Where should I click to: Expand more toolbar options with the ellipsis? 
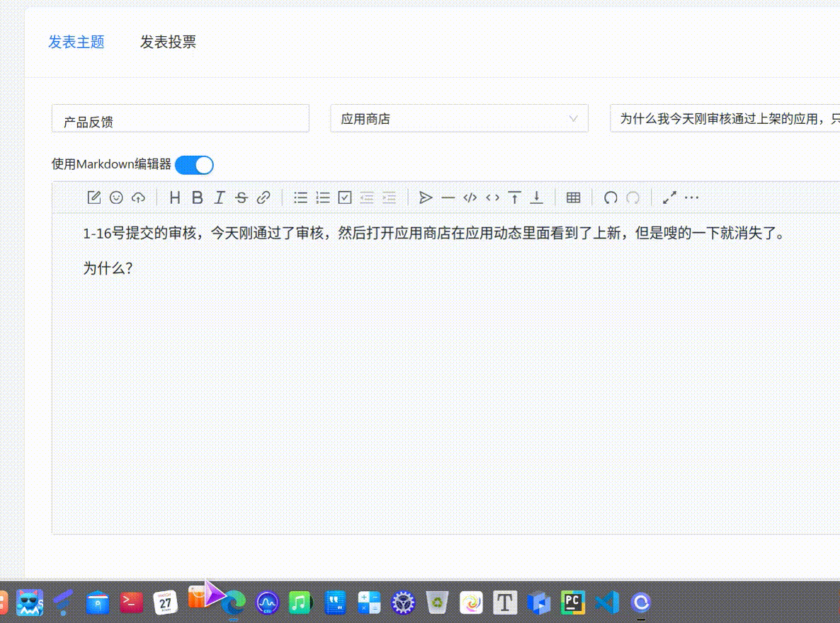692,198
